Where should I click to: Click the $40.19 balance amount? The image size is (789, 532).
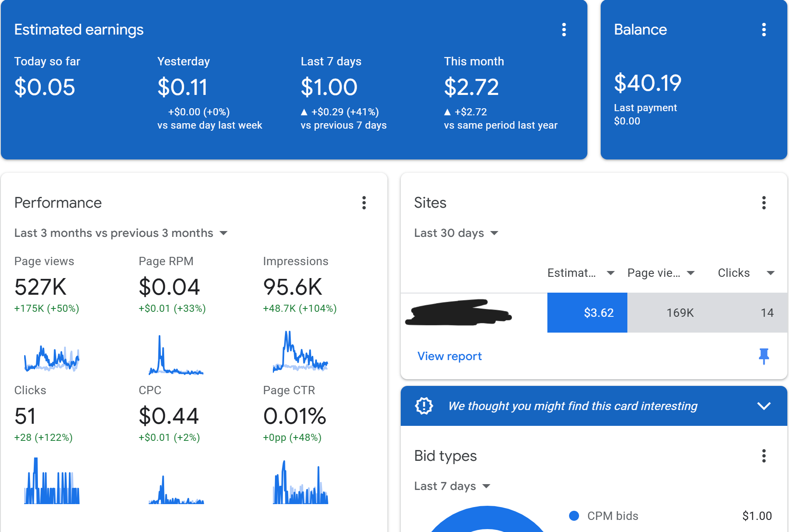pyautogui.click(x=648, y=83)
